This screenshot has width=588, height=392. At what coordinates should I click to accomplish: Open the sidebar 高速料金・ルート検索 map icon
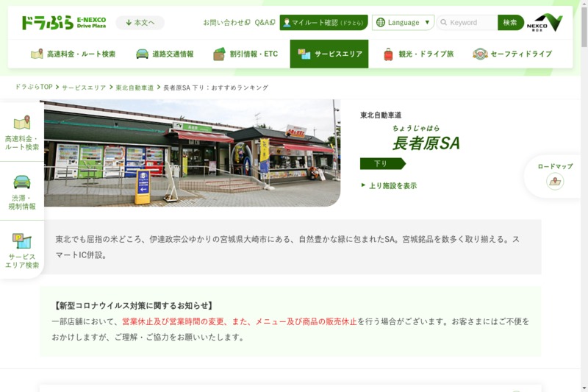[22, 122]
